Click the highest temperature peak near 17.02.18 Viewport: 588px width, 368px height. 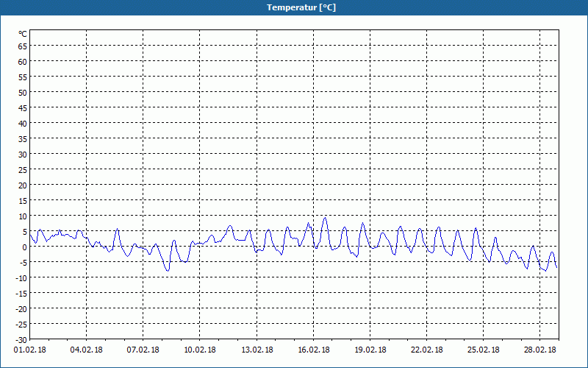coord(325,218)
